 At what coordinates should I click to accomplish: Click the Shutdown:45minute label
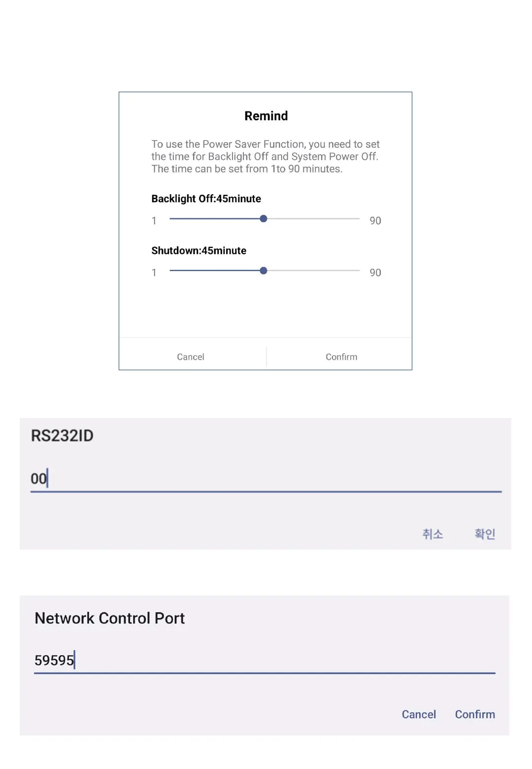[199, 250]
